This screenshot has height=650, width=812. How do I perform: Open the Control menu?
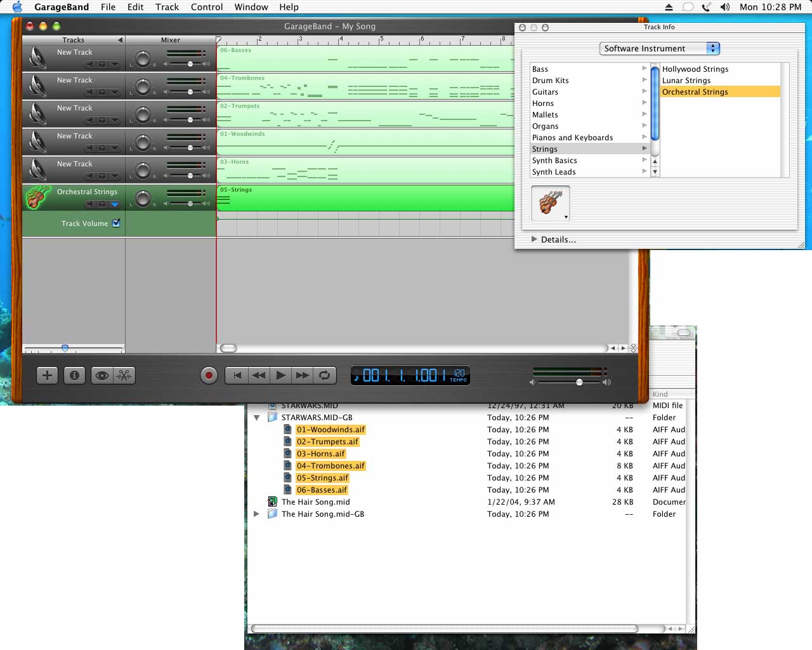[x=207, y=7]
